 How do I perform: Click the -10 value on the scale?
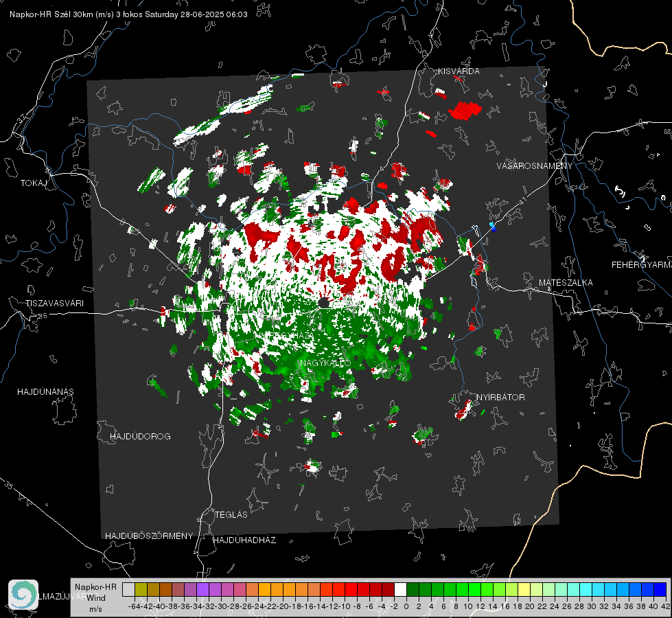click(x=345, y=606)
